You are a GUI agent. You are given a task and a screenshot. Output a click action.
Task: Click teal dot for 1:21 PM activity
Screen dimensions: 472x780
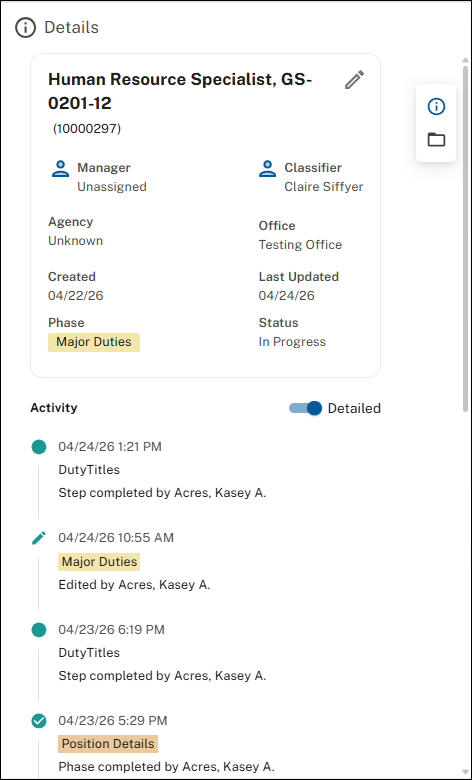(x=39, y=447)
